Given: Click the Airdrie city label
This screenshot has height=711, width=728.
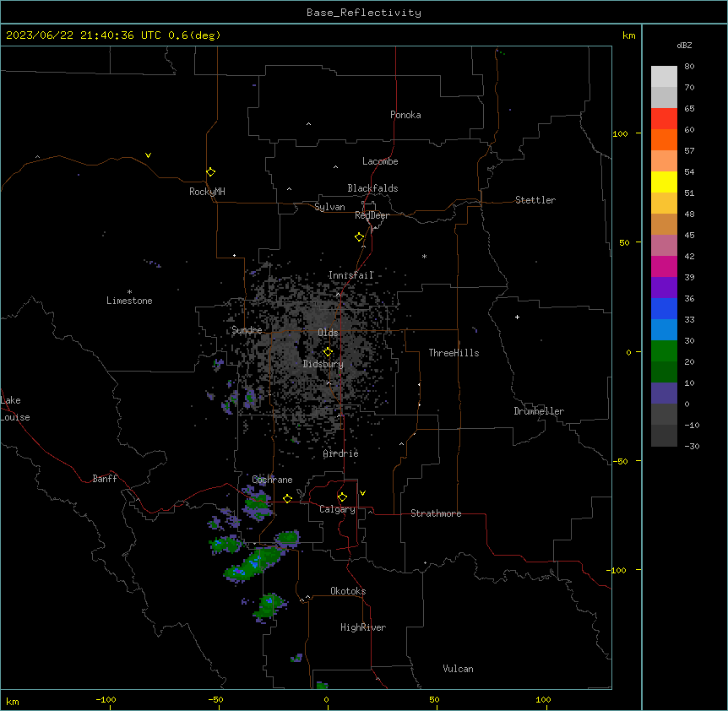Looking at the screenshot, I should click(x=341, y=453).
